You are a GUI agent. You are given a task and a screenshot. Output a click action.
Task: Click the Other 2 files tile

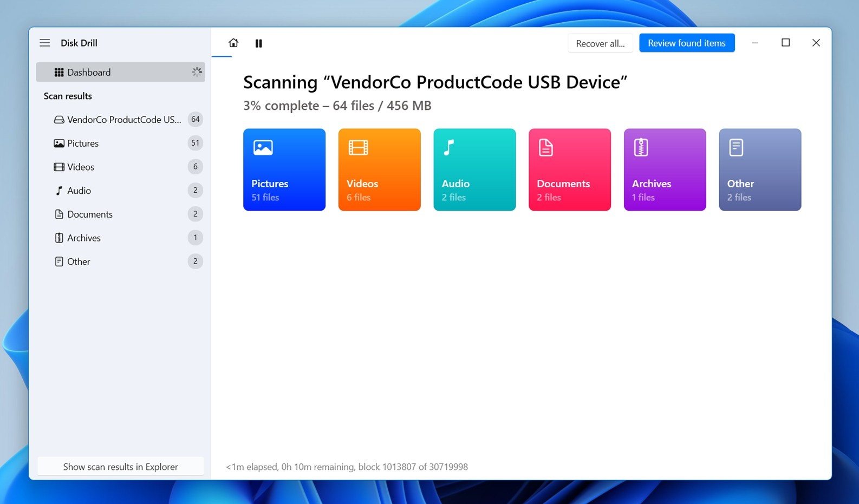coord(760,169)
